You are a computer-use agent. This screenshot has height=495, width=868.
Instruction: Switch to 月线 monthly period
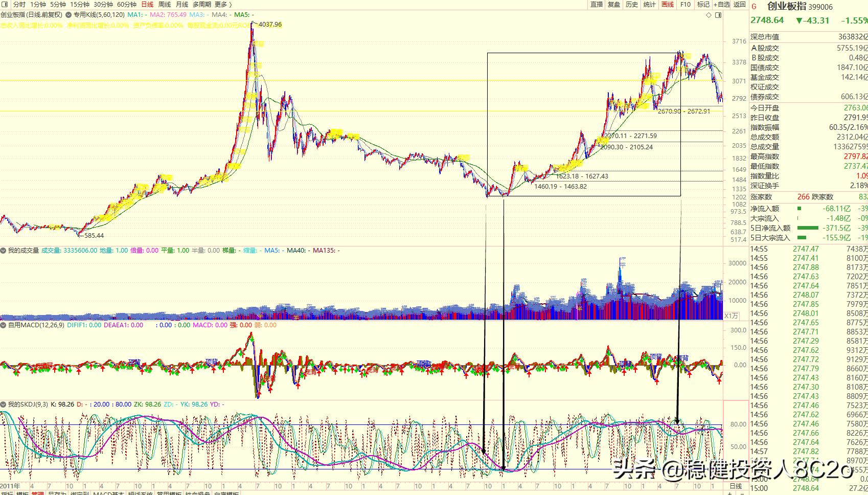point(182,4)
